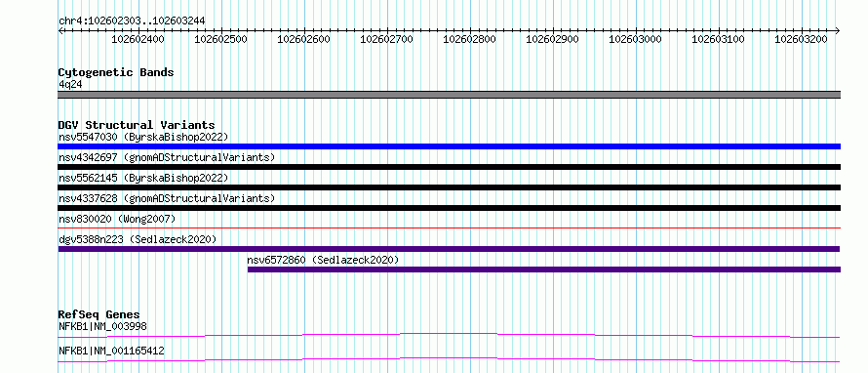Open the nsv4337628 (gnomADStructuralVariants) label
868x373 pixels.
pos(167,198)
